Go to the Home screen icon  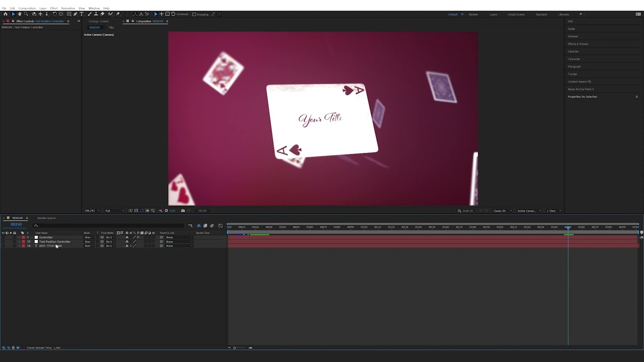coord(6,14)
